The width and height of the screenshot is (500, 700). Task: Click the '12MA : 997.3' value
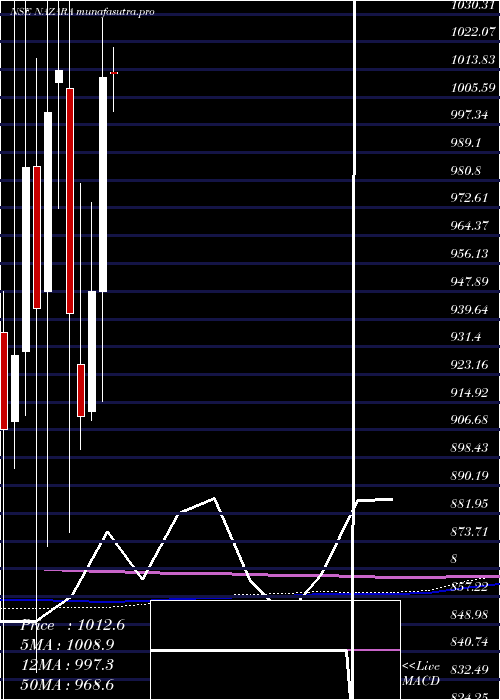point(67,665)
